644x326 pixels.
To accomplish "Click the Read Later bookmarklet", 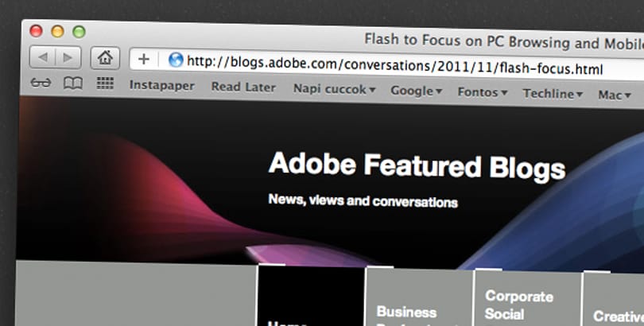I will pos(243,87).
